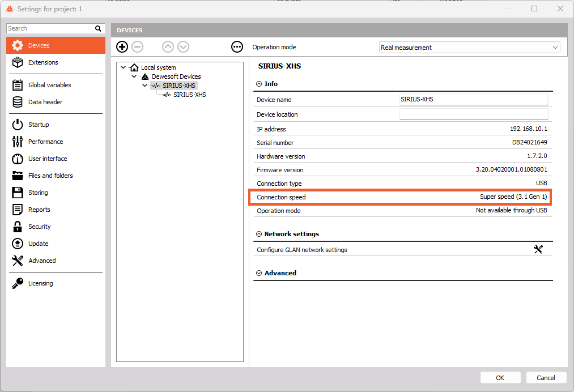Open the Performance settings page

[x=56, y=142]
